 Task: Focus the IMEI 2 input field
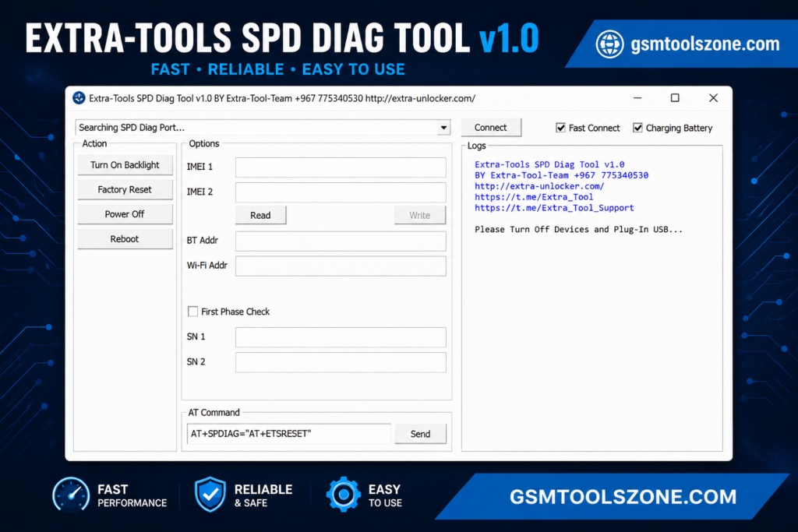pos(341,192)
